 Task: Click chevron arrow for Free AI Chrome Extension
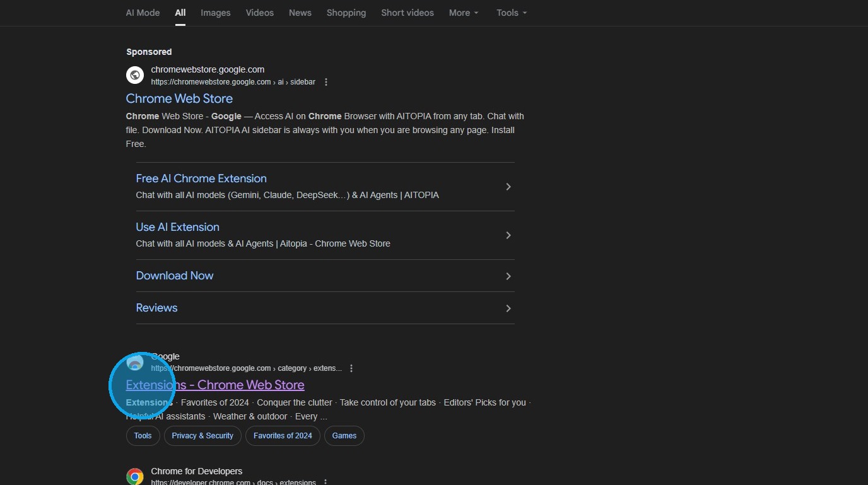coord(508,187)
